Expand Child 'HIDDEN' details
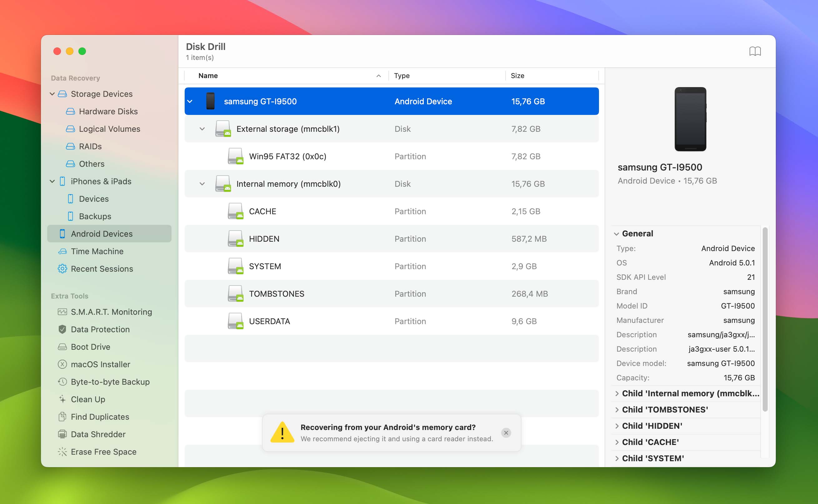This screenshot has height=504, width=818. pos(616,426)
